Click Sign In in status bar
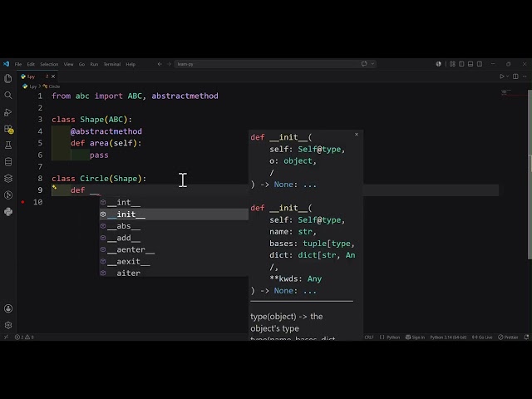The width and height of the screenshot is (532, 399). (x=416, y=337)
